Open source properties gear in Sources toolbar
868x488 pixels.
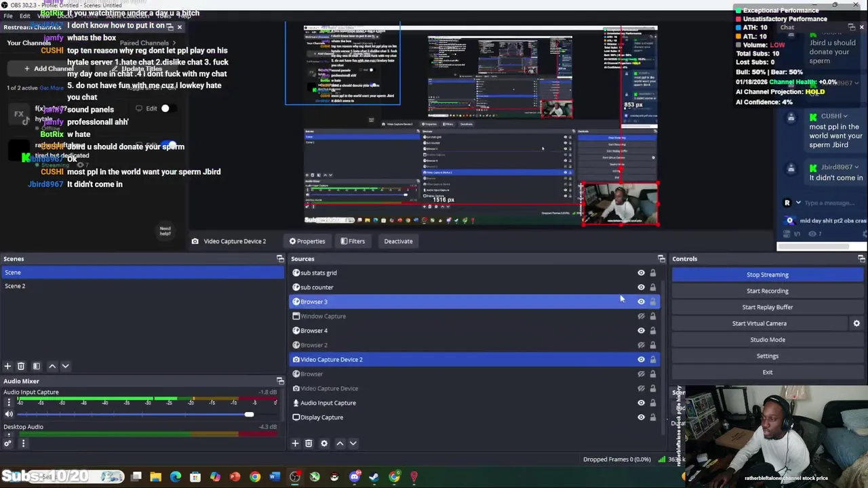[x=324, y=443]
